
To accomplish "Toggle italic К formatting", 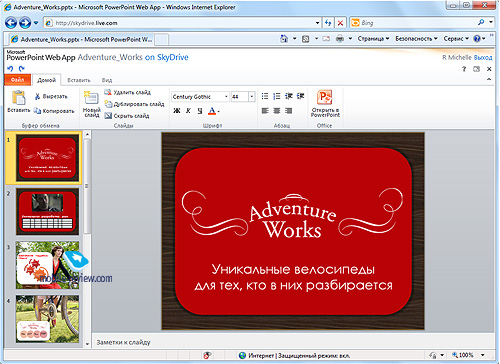I will (x=188, y=111).
